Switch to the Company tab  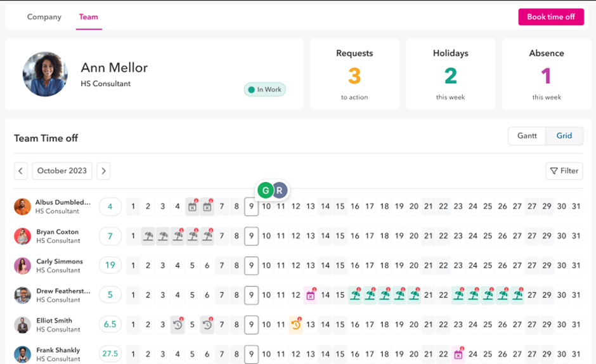44,17
